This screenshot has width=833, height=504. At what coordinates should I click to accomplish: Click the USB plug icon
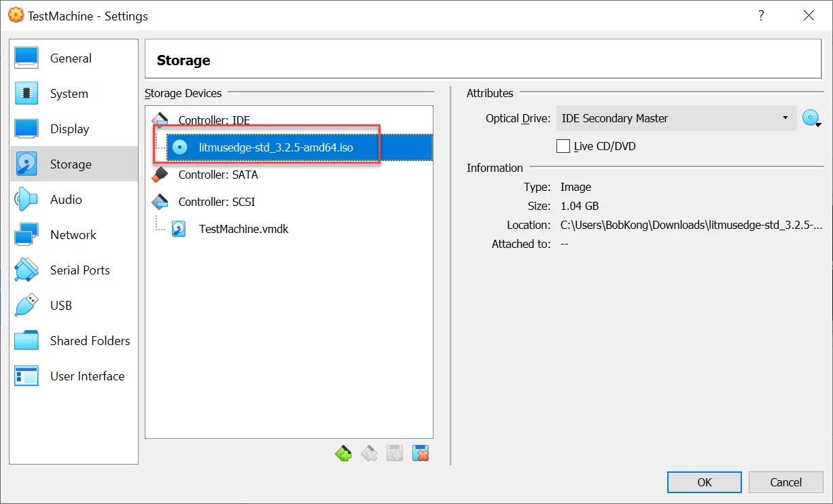pyautogui.click(x=26, y=306)
